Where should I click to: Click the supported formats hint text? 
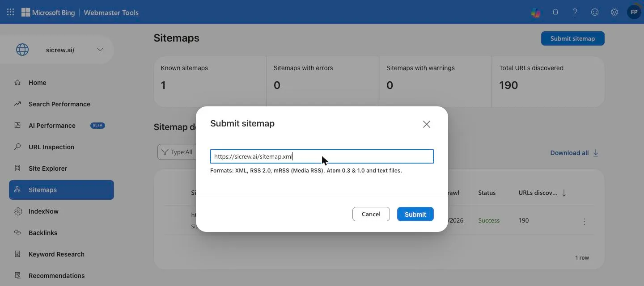(306, 171)
